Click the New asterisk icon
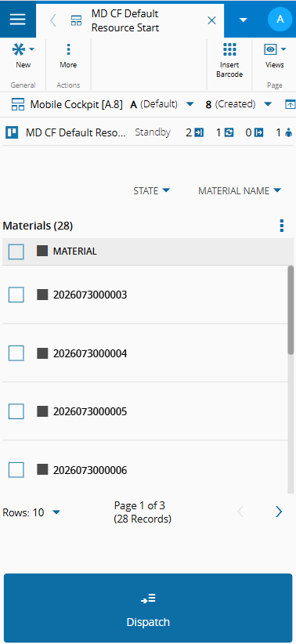Image resolution: width=296 pixels, height=644 pixels. point(18,49)
